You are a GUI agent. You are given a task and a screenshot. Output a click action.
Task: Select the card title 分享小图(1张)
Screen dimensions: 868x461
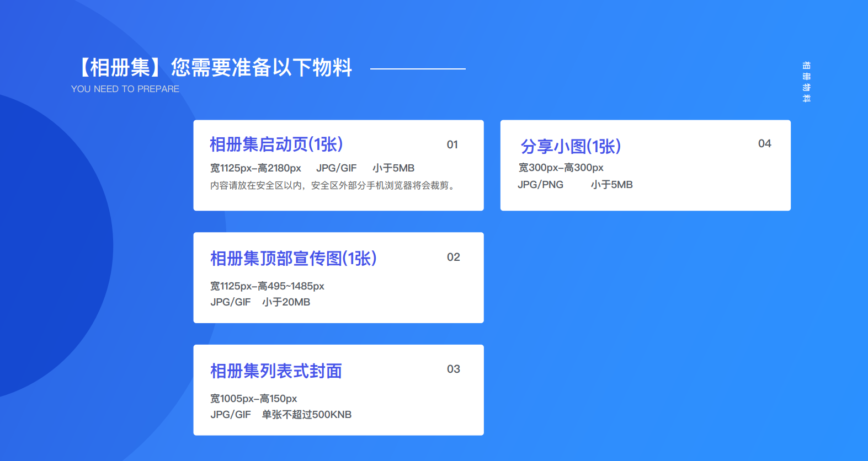coord(571,146)
